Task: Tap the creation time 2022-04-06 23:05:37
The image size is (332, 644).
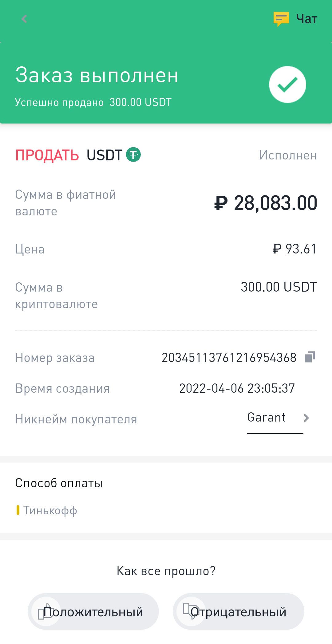Action: (237, 388)
